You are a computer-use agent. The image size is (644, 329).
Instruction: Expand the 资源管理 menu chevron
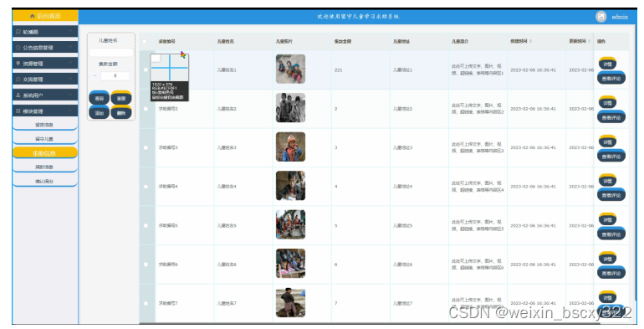pos(70,64)
